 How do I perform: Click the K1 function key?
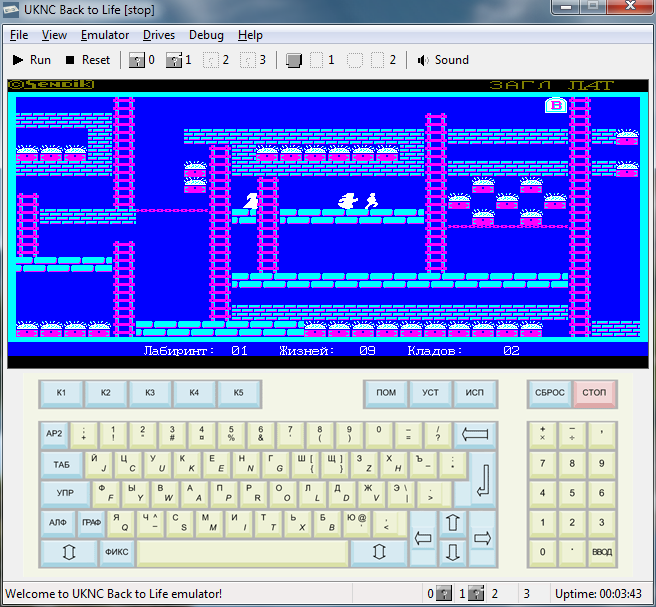click(x=61, y=393)
